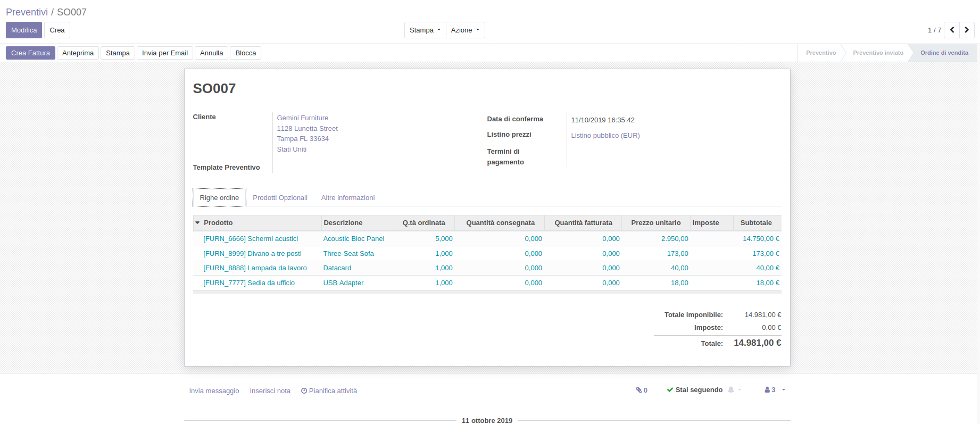980x424 pixels.
Task: Open the Altre informazioni tab
Action: 348,197
